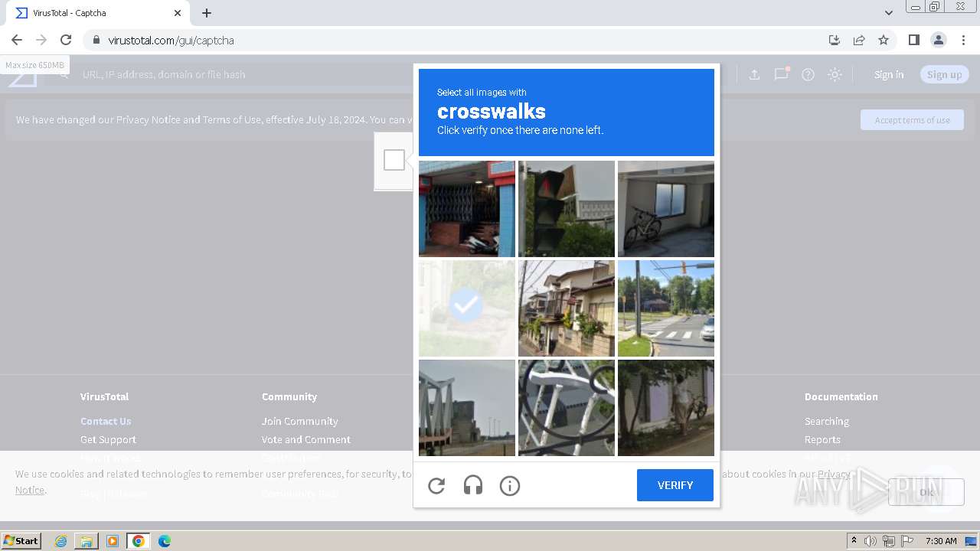Open the volume control tray icon

pos(871,541)
